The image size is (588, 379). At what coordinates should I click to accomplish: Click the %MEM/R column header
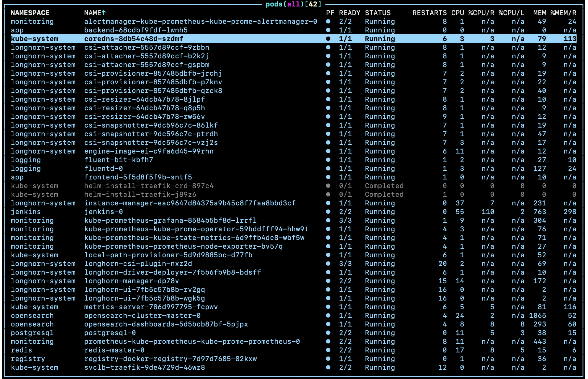(x=564, y=13)
